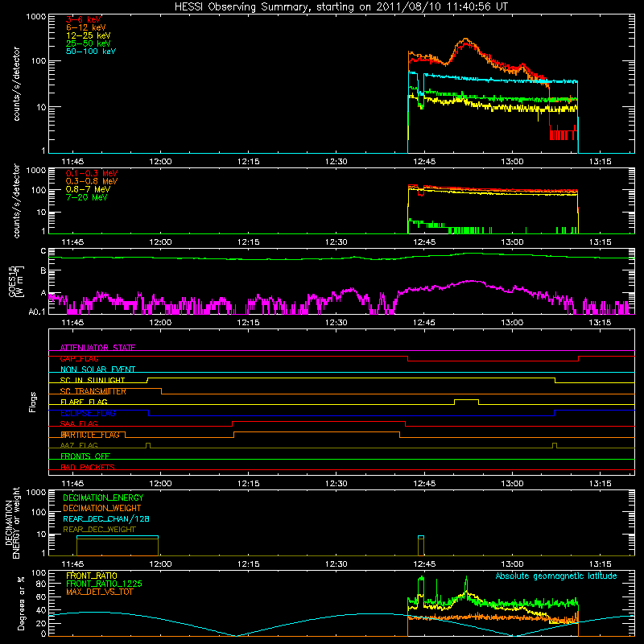The height and width of the screenshot is (644, 644).
Task: Select the 7-20 MeV legend label
Action: (87, 197)
